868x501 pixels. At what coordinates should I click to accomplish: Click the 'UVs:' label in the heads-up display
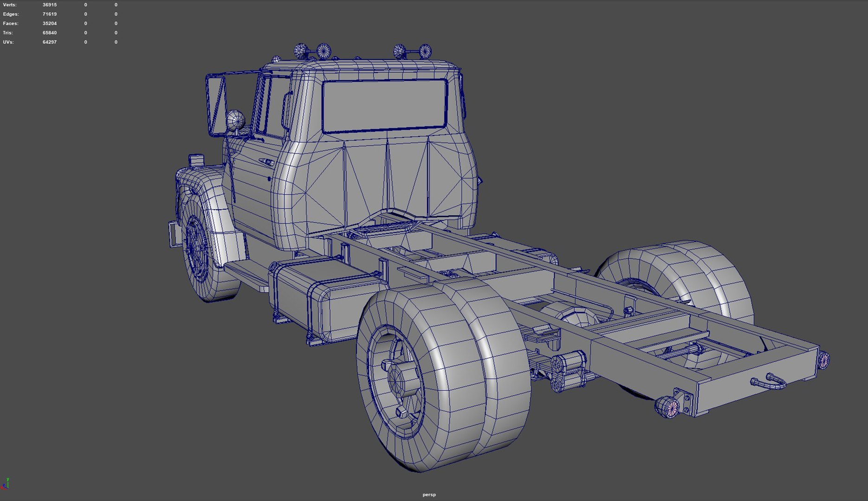8,42
